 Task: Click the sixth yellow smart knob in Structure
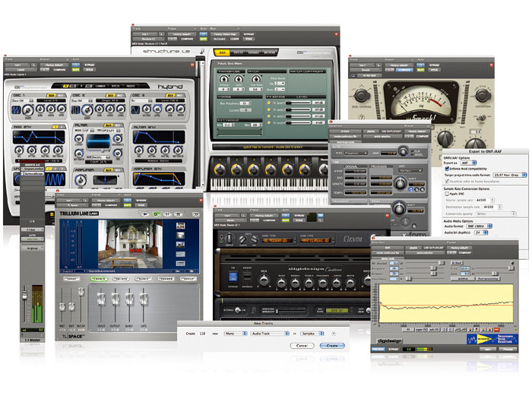pyautogui.click(x=304, y=169)
